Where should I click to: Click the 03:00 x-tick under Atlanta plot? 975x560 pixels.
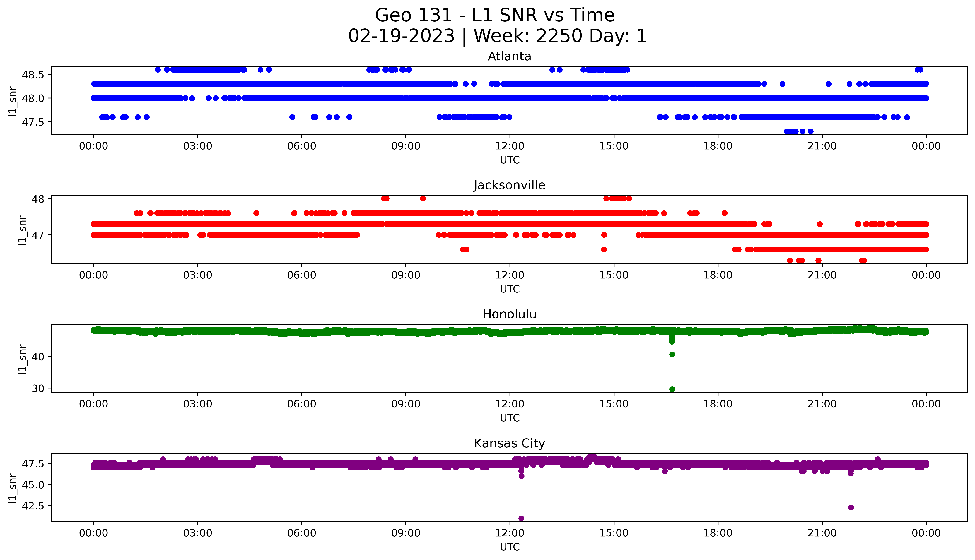[198, 146]
